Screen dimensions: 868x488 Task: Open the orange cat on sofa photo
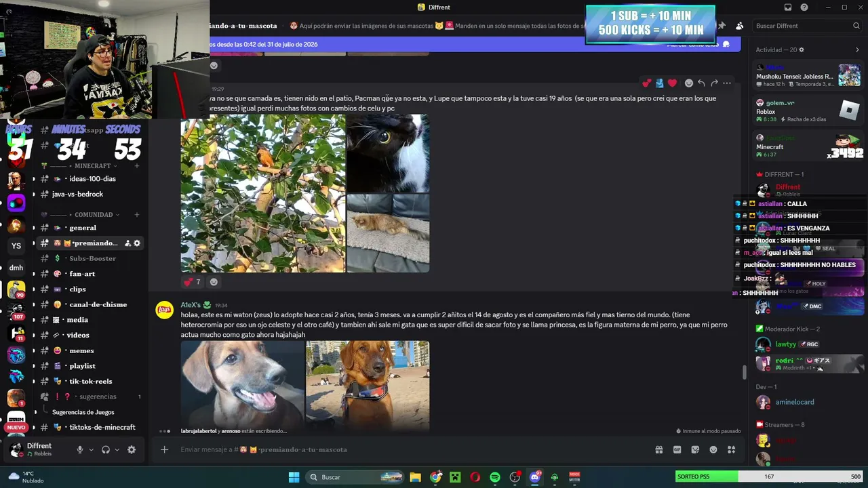388,233
